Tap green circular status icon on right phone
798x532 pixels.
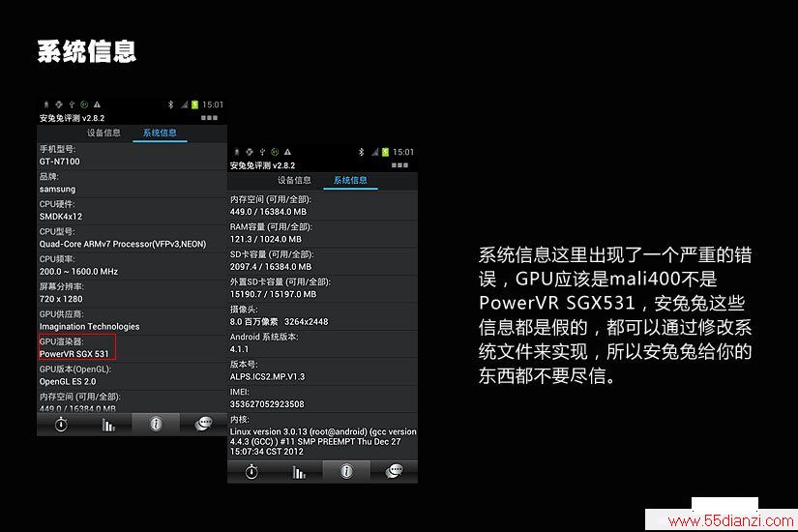tap(275, 152)
